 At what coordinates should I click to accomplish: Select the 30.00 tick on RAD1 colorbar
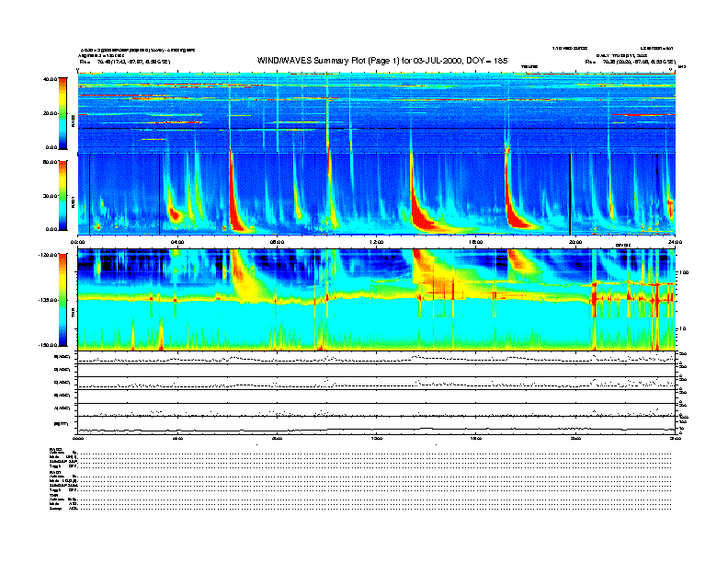51,196
